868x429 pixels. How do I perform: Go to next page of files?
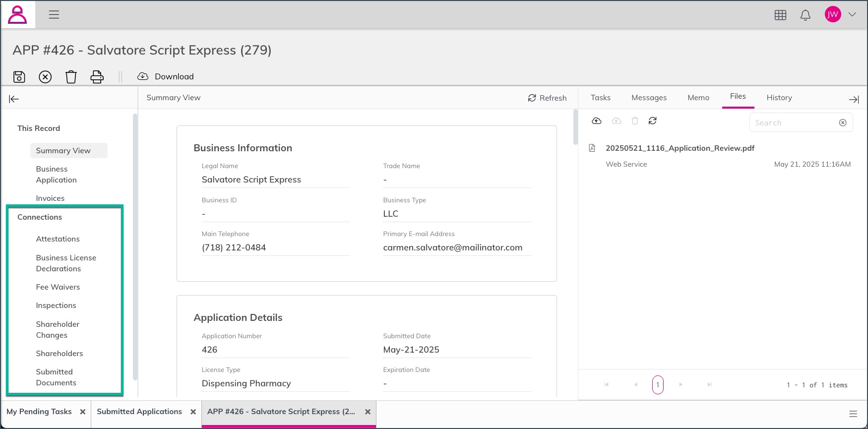tap(681, 385)
